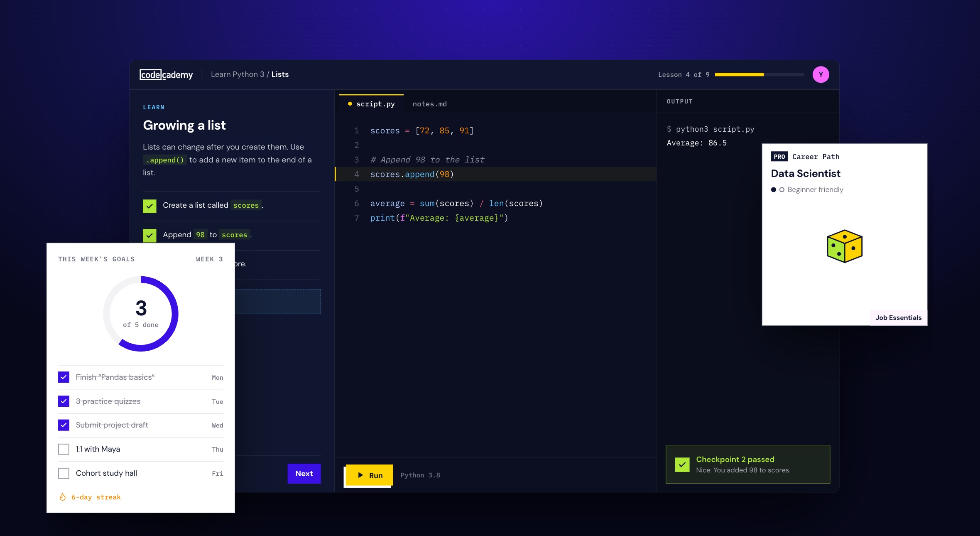Toggle the 'Create a list called scores' checkbox
The image size is (980, 536).
149,206
